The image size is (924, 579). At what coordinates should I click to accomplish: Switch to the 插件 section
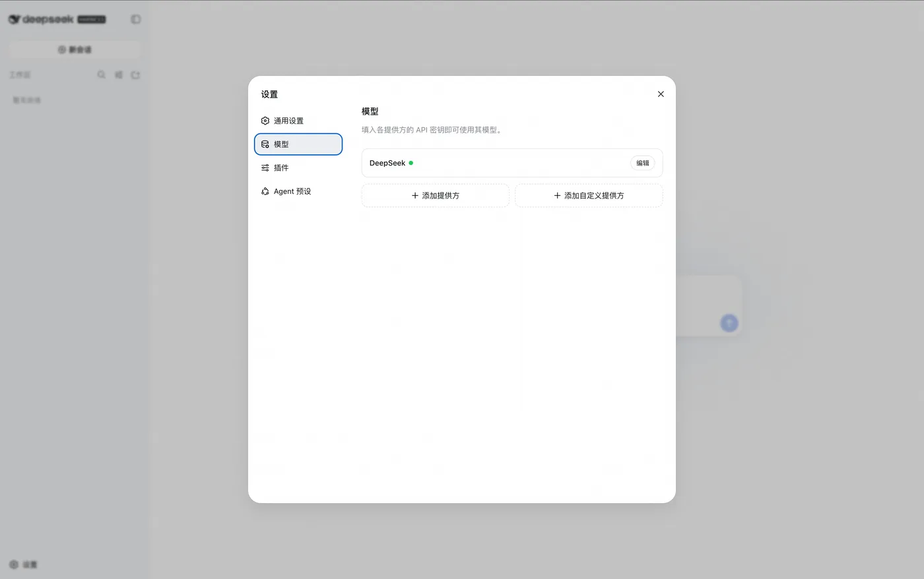[x=298, y=168]
